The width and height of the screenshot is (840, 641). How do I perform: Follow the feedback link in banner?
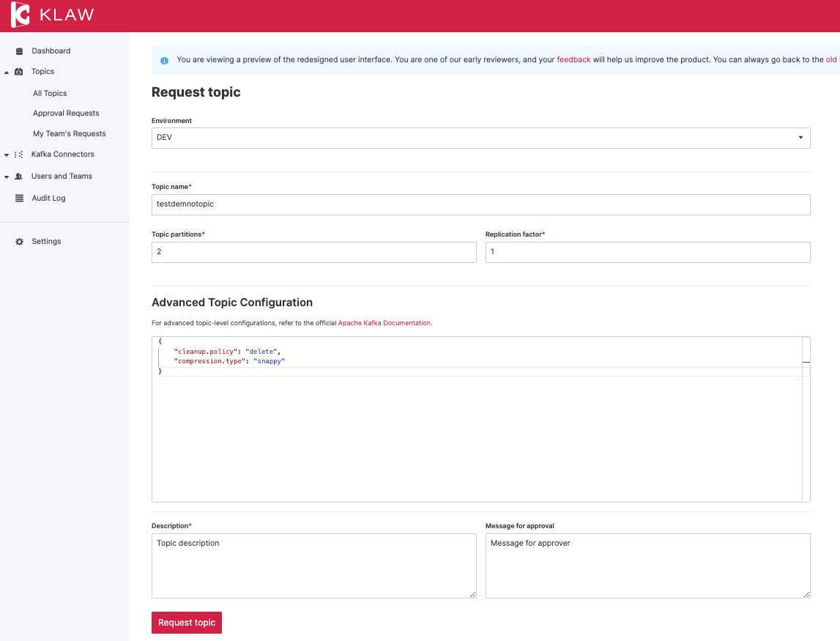click(x=573, y=60)
